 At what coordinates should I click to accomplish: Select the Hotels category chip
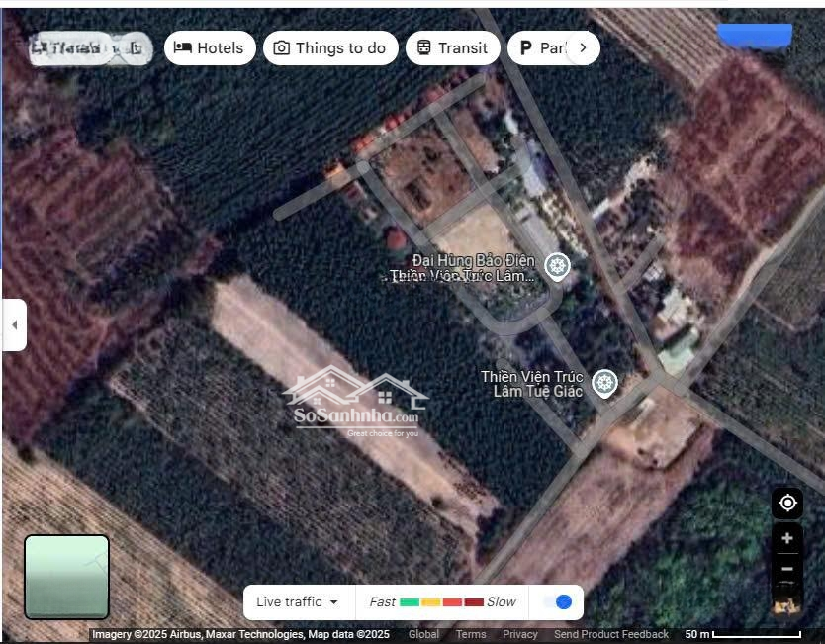click(x=211, y=47)
